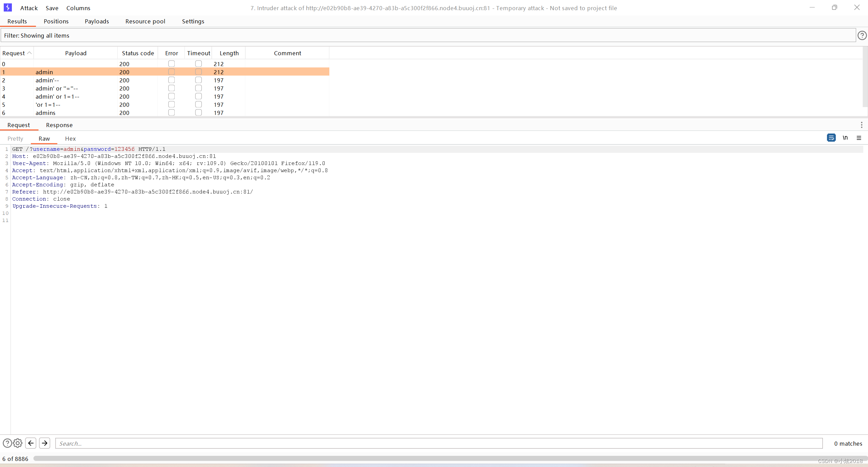Toggle the word-wrap icon in message editor
Screen dimensions: 868x467
pyautogui.click(x=831, y=138)
